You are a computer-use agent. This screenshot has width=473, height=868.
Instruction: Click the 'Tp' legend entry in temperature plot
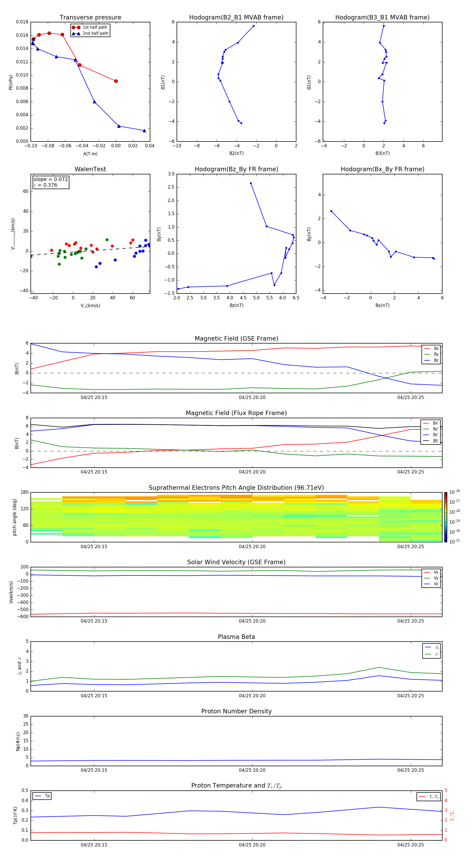42,796
